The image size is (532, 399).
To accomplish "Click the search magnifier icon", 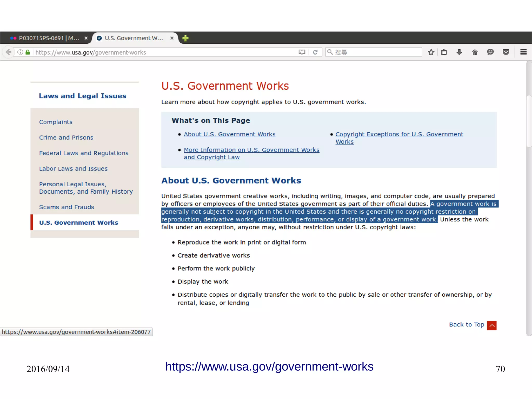I will [x=330, y=52].
